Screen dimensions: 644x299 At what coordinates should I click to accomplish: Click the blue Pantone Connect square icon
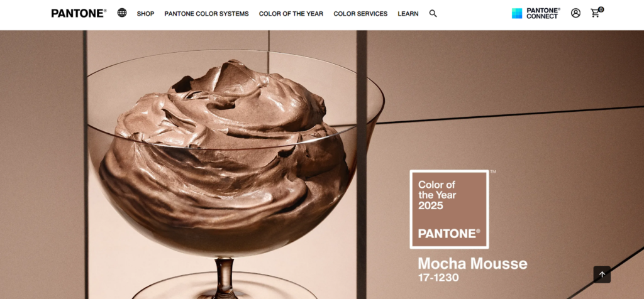pyautogui.click(x=517, y=14)
